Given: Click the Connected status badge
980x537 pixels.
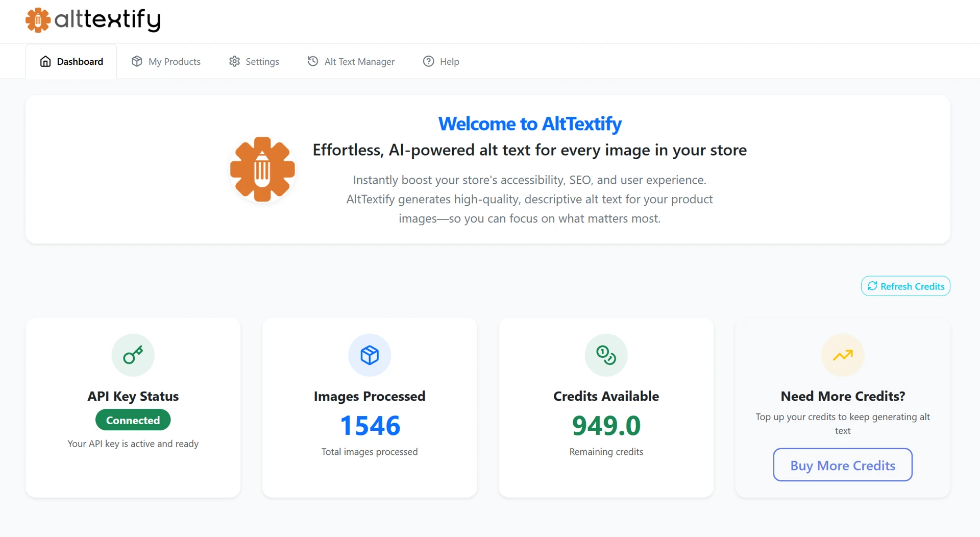Looking at the screenshot, I should pos(133,420).
